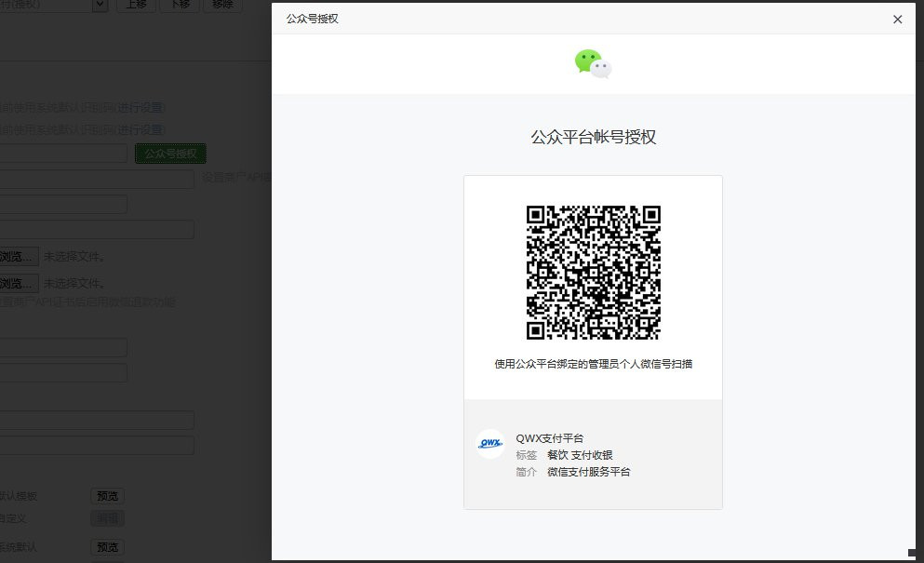Click the tag text 餐饮 支付收银
This screenshot has width=924, height=563.
[x=580, y=455]
